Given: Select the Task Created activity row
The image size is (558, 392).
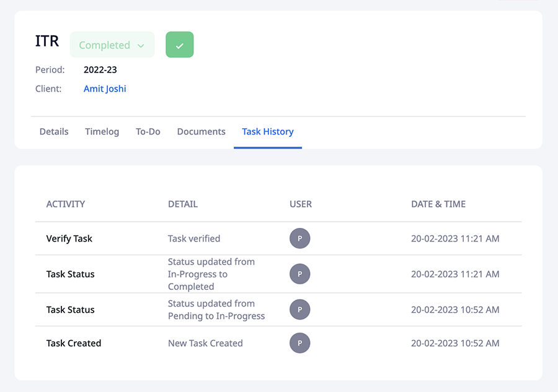Looking at the screenshot, I should (x=74, y=343).
